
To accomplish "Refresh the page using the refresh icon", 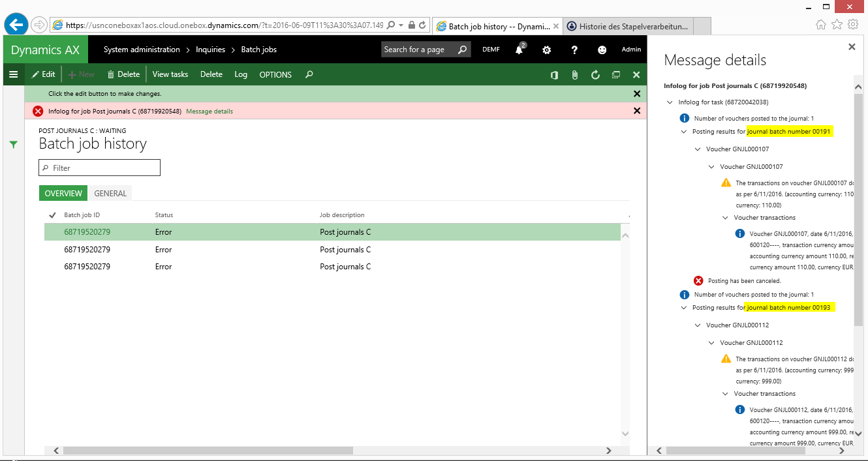I will pyautogui.click(x=595, y=75).
